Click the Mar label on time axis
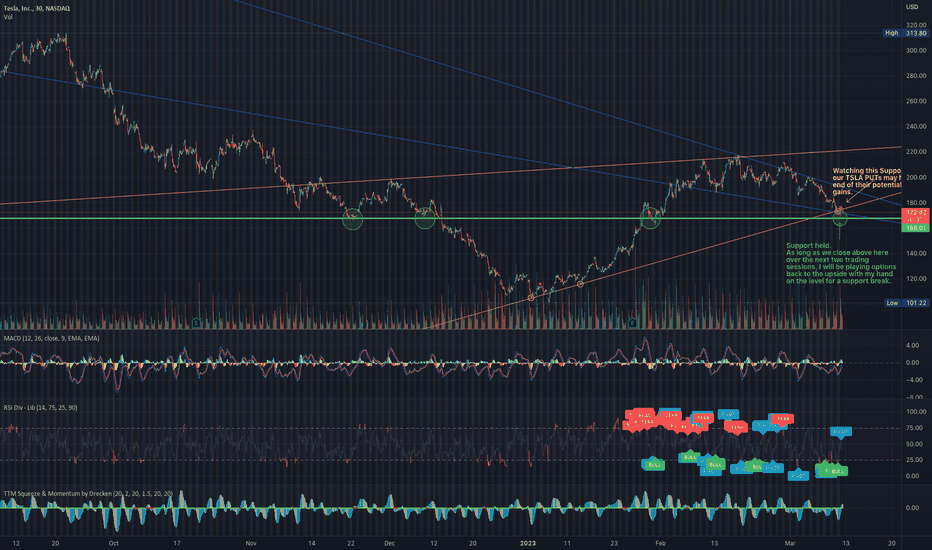Screen dimensions: 932x550 [790, 543]
